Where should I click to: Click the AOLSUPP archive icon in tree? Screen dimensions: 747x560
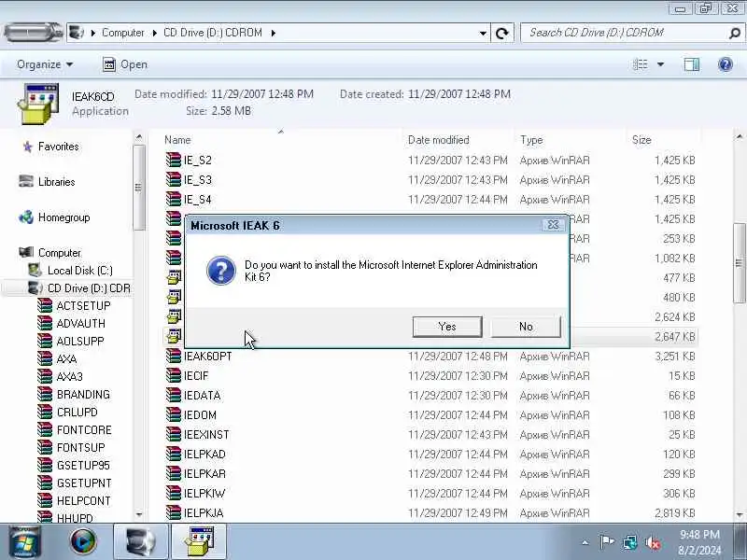(x=45, y=341)
